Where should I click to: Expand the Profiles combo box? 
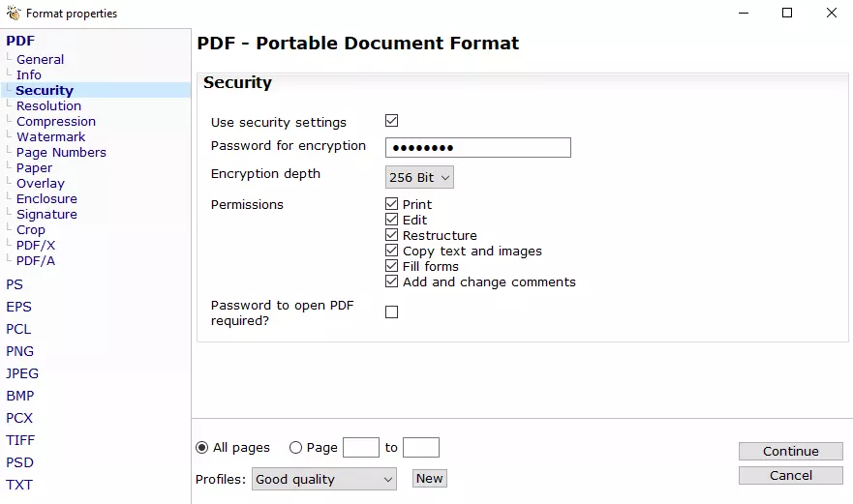324,479
